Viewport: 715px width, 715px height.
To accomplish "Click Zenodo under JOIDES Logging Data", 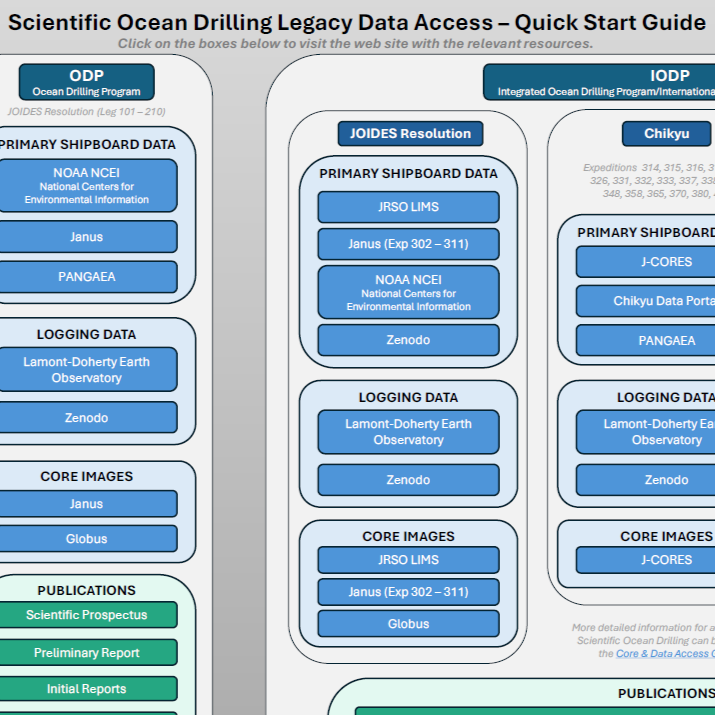I will [x=409, y=480].
